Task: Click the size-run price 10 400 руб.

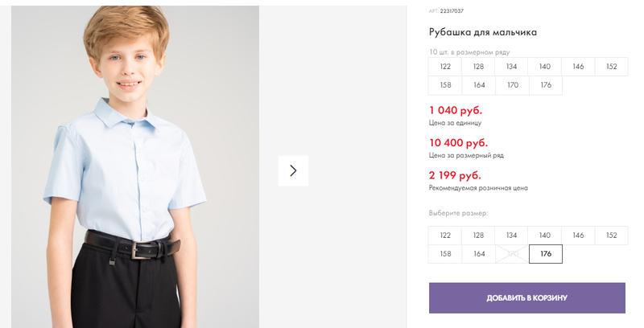Action: (459, 142)
